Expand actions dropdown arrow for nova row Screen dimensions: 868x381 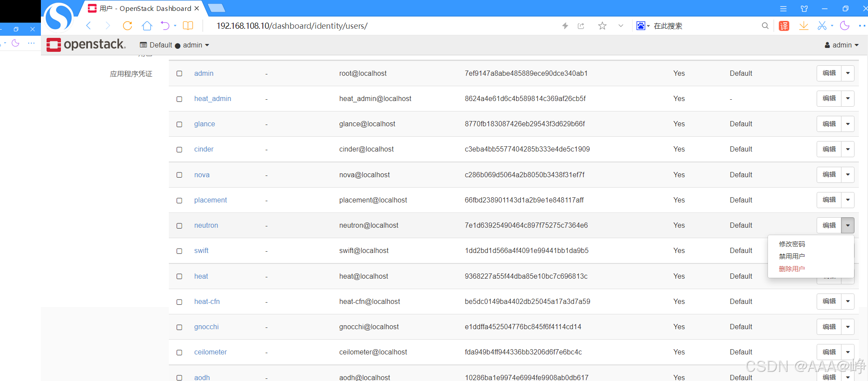tap(848, 175)
